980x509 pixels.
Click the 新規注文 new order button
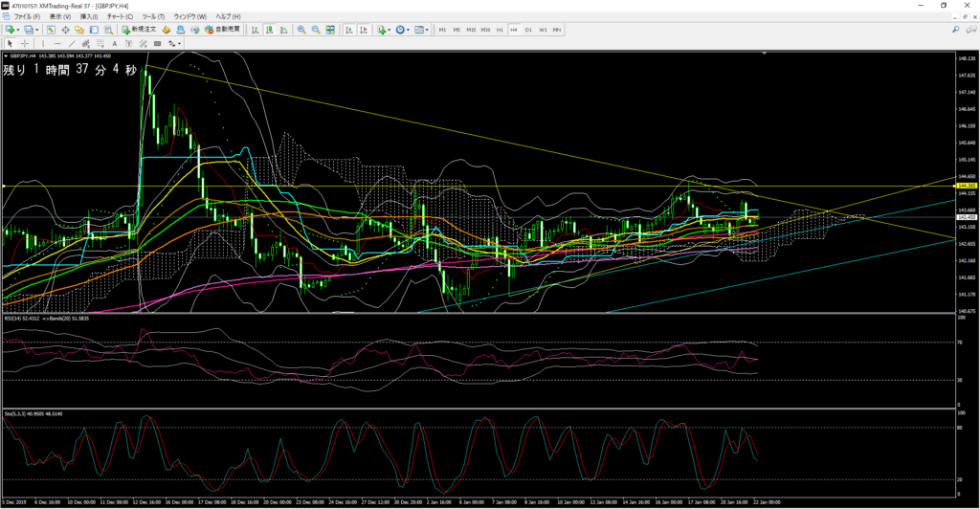(x=139, y=30)
